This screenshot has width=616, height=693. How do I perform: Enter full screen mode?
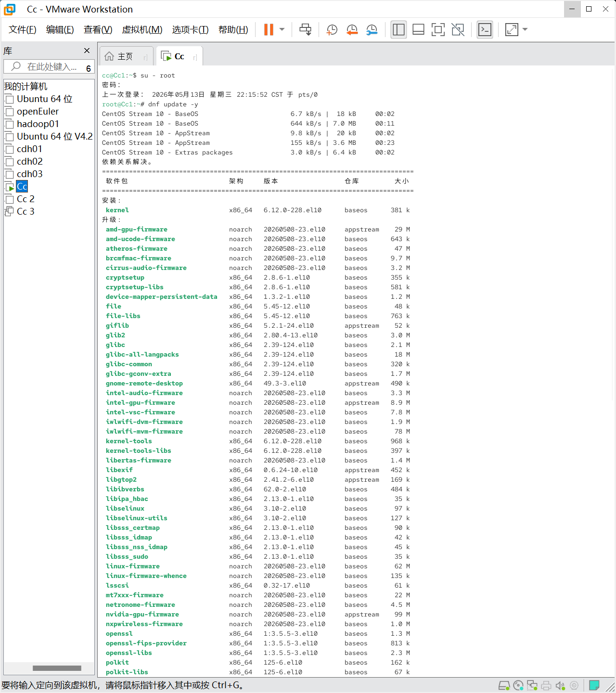(438, 29)
